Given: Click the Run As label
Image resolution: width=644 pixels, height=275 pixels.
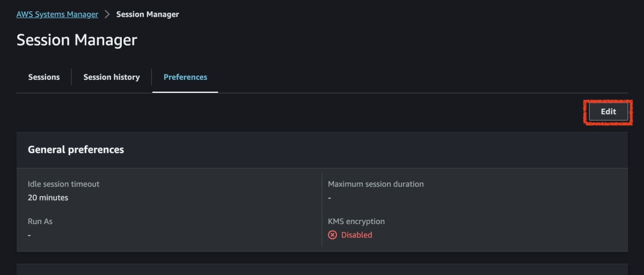Looking at the screenshot, I should click(x=40, y=221).
